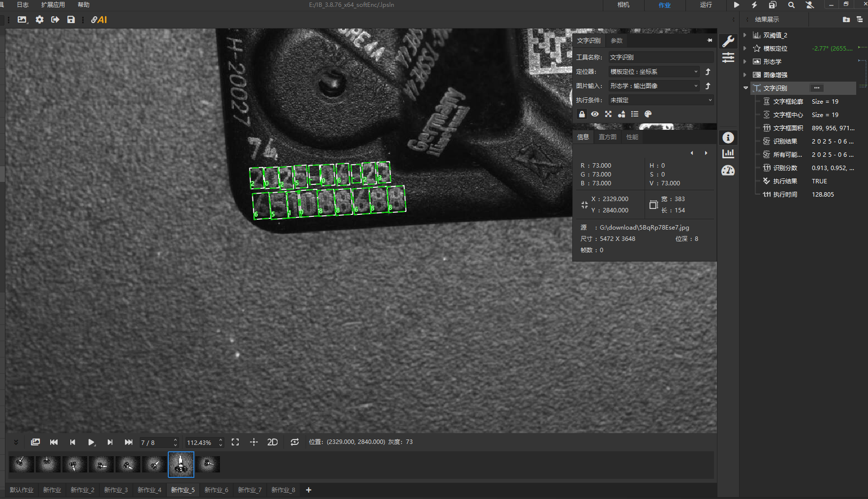Click the crosshair center icon in playback bar
The width and height of the screenshot is (868, 499).
[254, 442]
